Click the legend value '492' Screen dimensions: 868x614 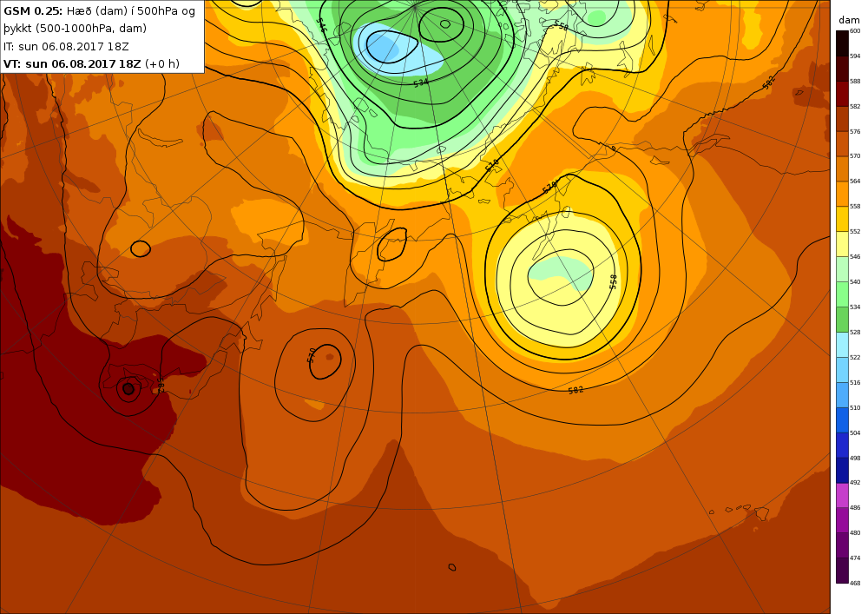[x=855, y=483]
